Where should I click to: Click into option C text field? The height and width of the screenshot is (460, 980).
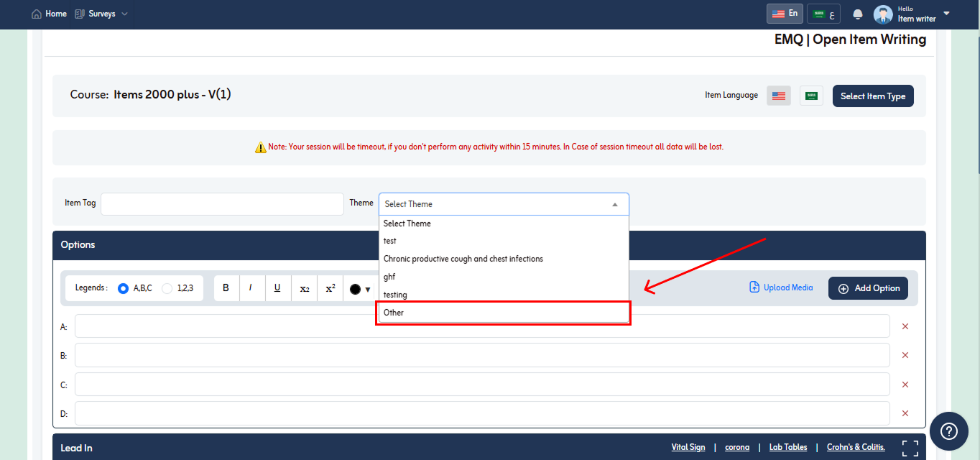[482, 385]
